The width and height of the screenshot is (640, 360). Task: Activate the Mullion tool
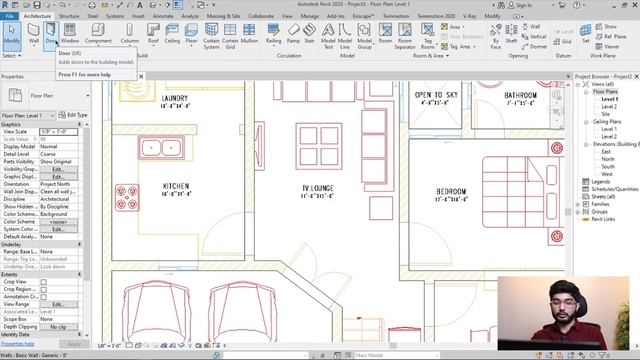point(249,34)
